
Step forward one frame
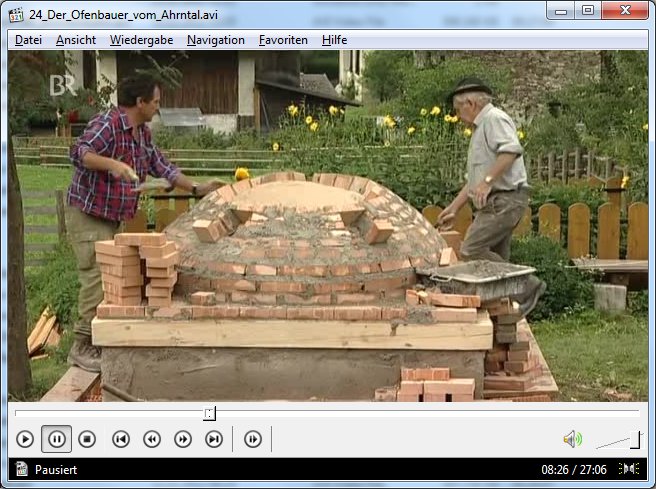click(253, 439)
